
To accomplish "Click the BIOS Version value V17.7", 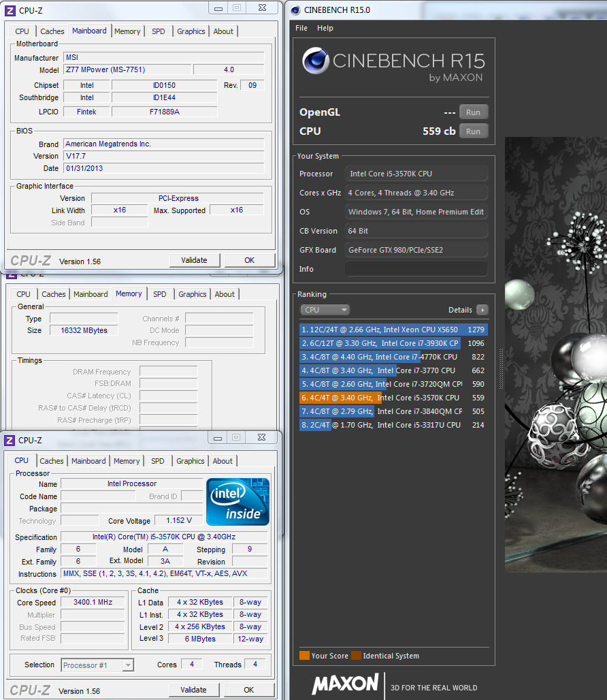I will tap(164, 156).
